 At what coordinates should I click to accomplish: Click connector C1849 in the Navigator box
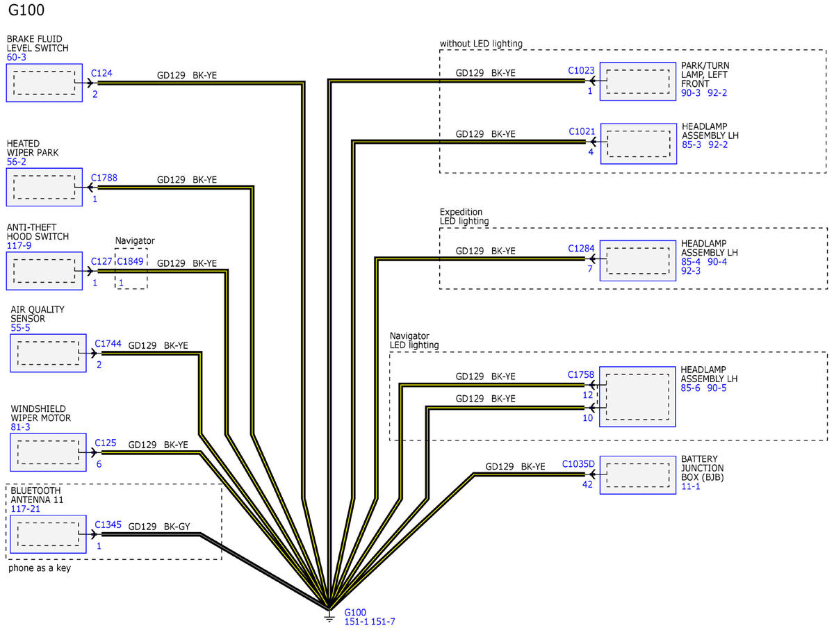coord(130,261)
